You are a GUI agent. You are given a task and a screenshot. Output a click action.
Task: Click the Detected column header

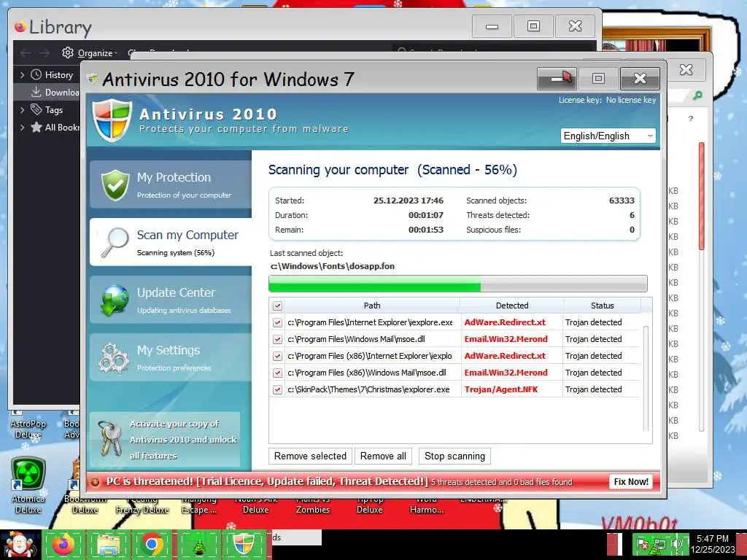click(x=512, y=306)
